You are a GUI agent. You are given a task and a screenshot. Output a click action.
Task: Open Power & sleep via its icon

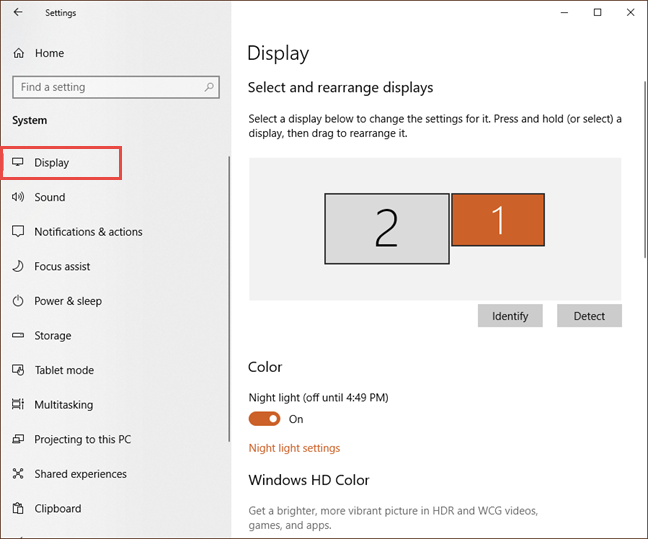(18, 301)
